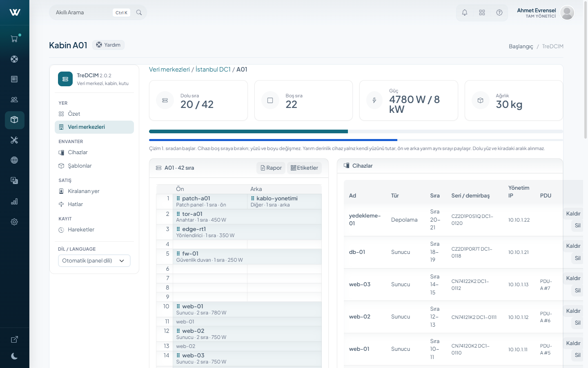Open the Şablonlar menu item
This screenshot has height=368, width=588.
pyautogui.click(x=94, y=166)
